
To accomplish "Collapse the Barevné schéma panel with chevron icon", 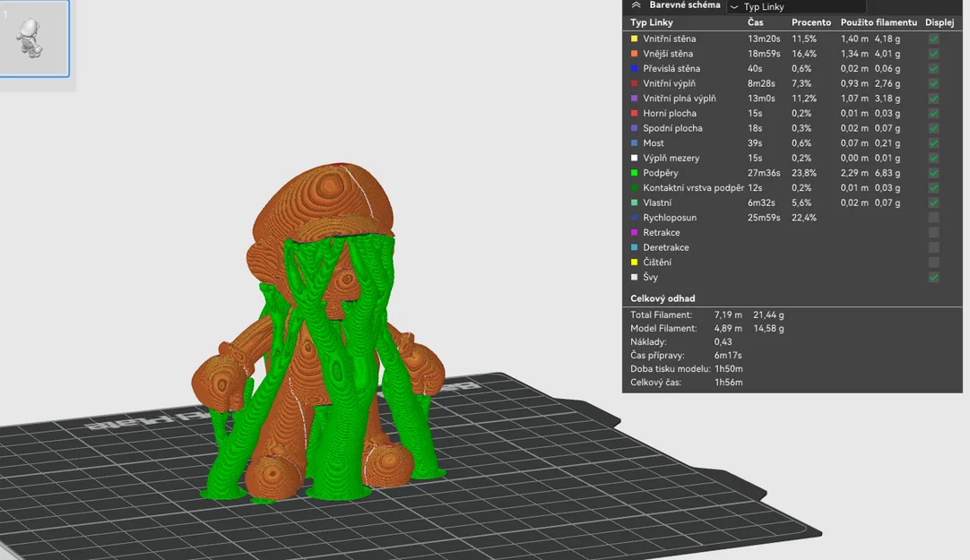I will [x=636, y=5].
